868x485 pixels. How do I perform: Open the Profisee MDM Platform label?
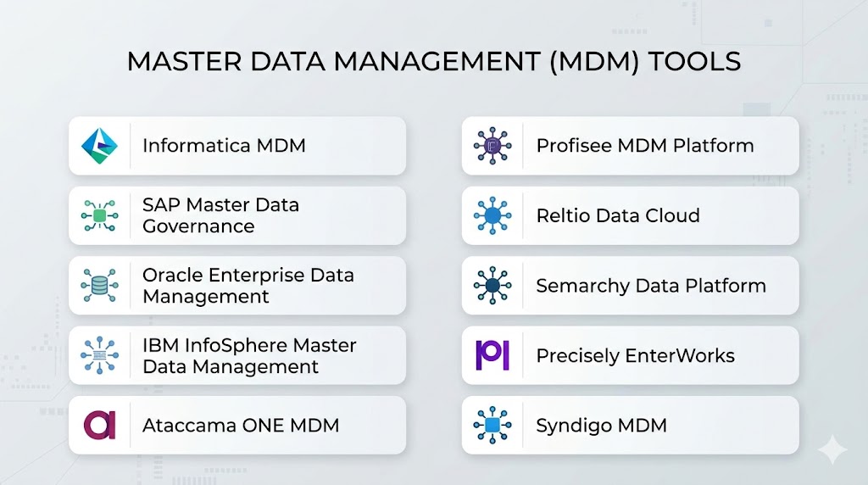click(x=645, y=146)
